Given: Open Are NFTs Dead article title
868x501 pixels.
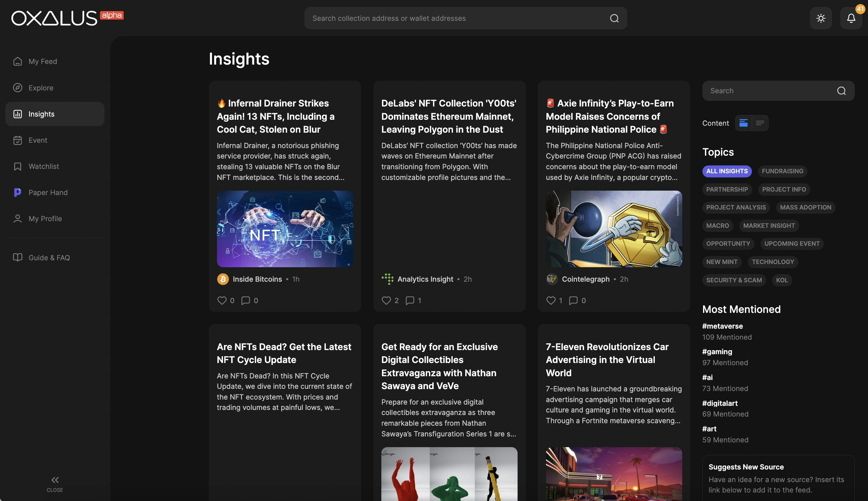Looking at the screenshot, I should click(284, 353).
